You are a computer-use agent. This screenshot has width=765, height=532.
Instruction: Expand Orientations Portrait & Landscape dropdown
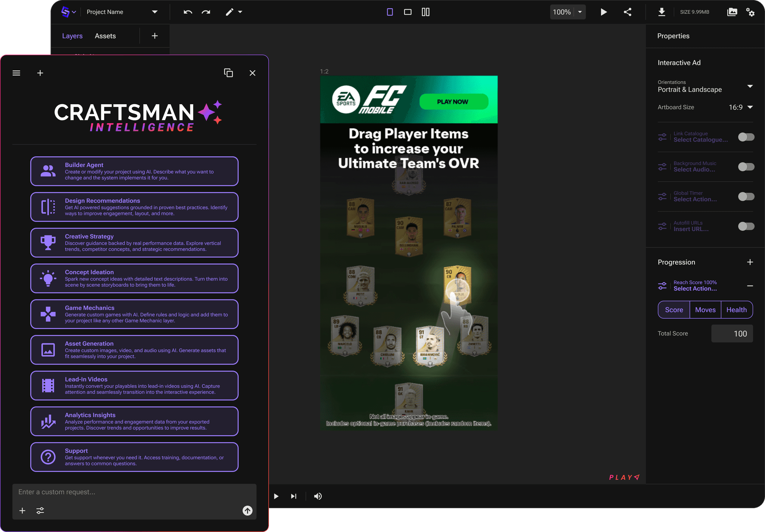click(750, 87)
